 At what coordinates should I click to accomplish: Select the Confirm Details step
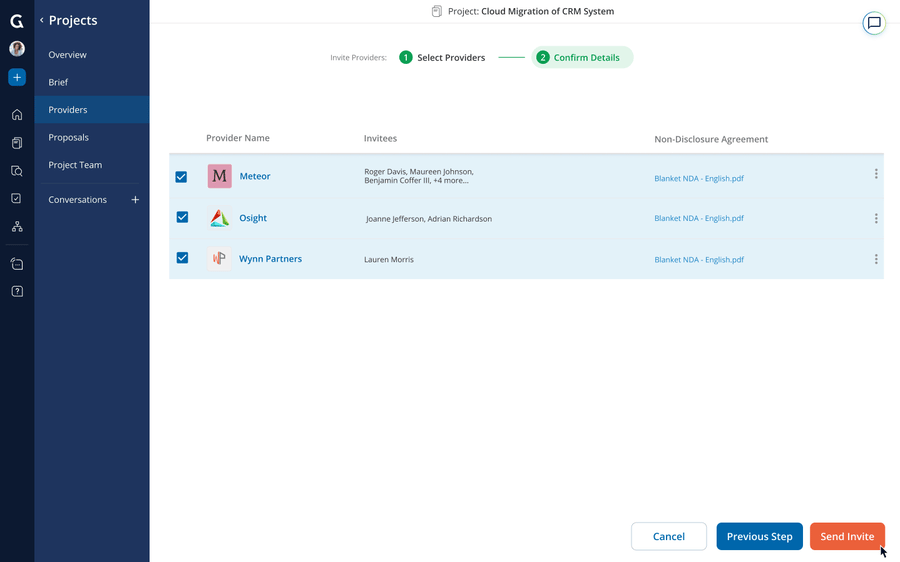pyautogui.click(x=582, y=57)
